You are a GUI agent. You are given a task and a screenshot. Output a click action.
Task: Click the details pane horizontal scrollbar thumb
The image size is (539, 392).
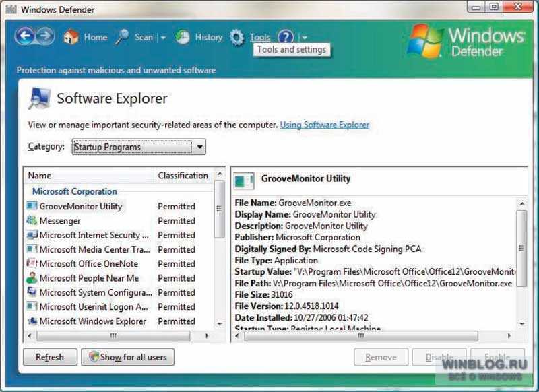point(361,335)
